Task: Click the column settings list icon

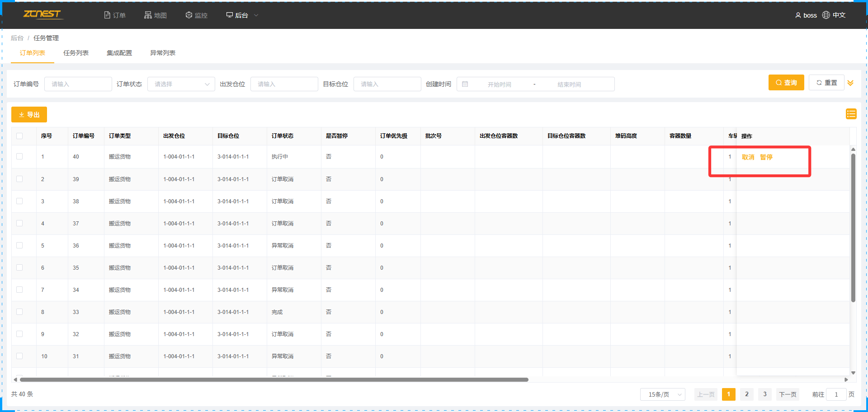Action: point(851,114)
